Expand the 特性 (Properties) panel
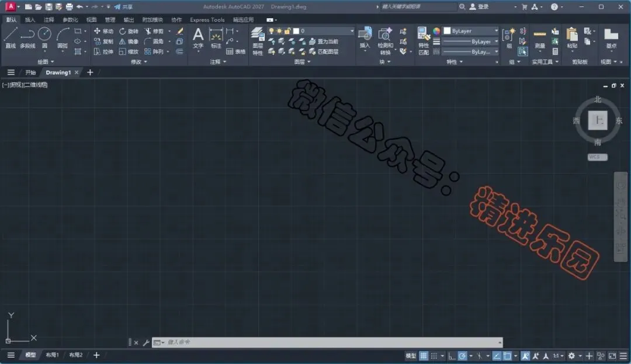The image size is (631, 364). [x=455, y=61]
